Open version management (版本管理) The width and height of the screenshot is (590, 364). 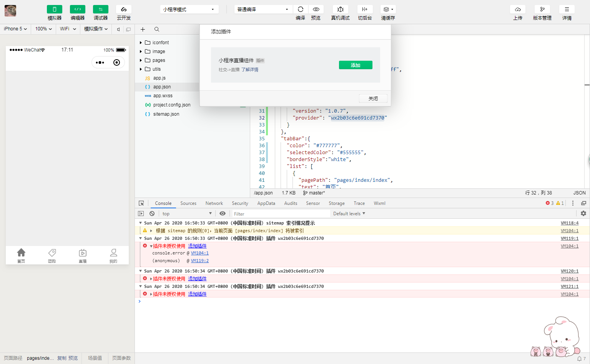[542, 9]
